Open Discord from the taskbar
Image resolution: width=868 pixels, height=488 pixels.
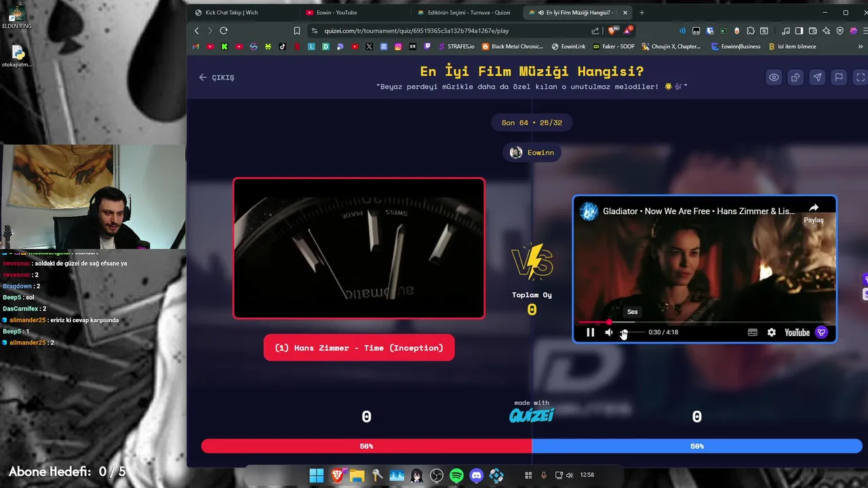pyautogui.click(x=477, y=475)
